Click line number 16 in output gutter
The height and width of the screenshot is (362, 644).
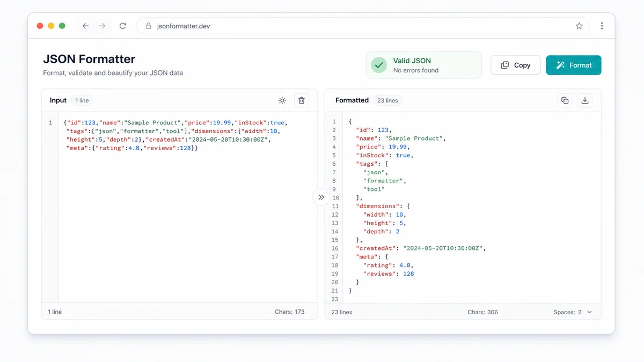[x=335, y=248]
